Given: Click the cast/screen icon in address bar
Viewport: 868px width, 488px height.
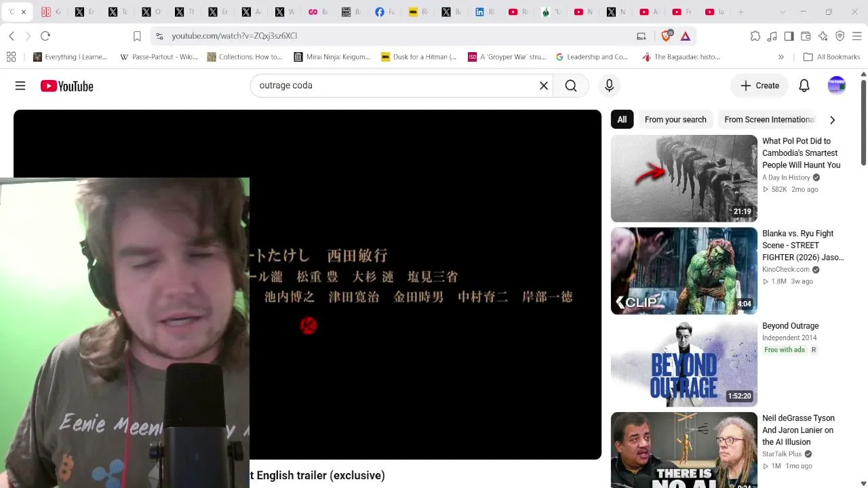Looking at the screenshot, I should [x=642, y=36].
